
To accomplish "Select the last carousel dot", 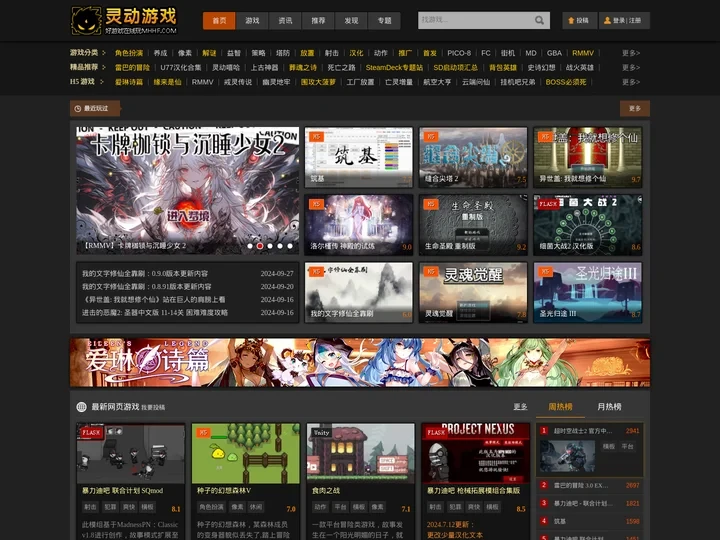I will (290, 246).
